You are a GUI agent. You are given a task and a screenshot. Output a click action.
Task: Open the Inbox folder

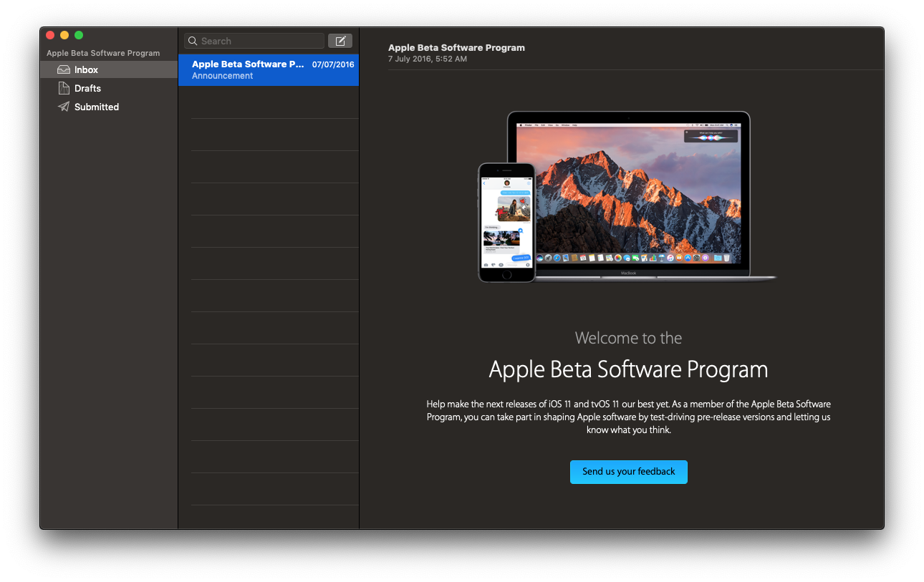(x=108, y=69)
